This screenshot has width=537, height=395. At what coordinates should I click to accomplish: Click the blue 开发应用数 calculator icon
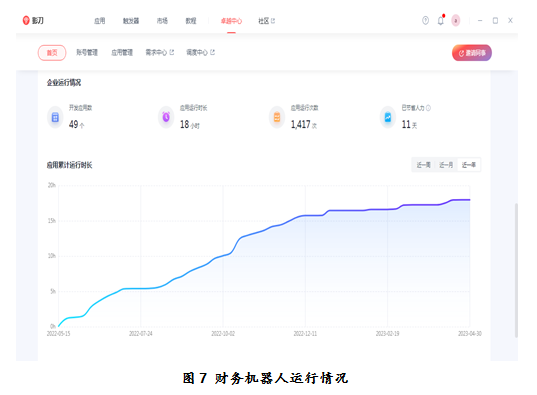[x=55, y=118]
